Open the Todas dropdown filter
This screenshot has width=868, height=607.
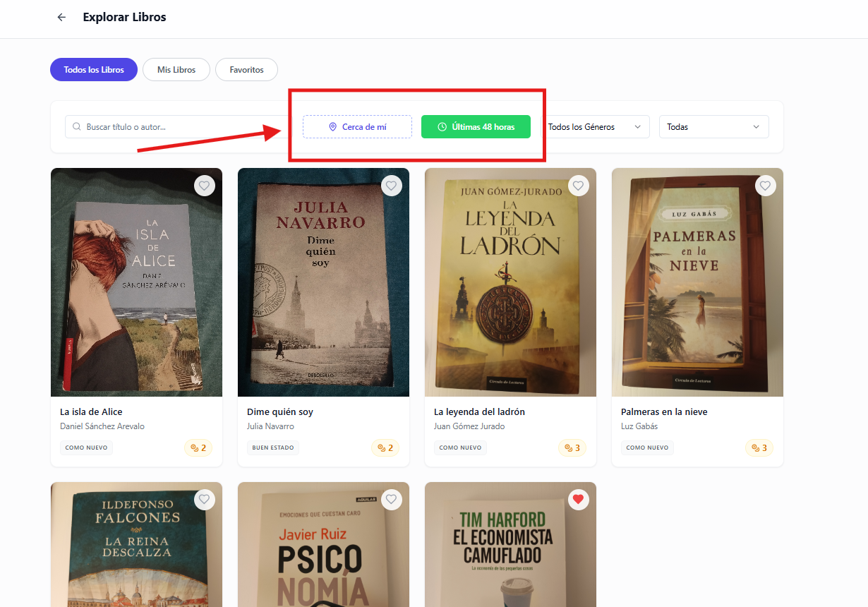point(713,127)
